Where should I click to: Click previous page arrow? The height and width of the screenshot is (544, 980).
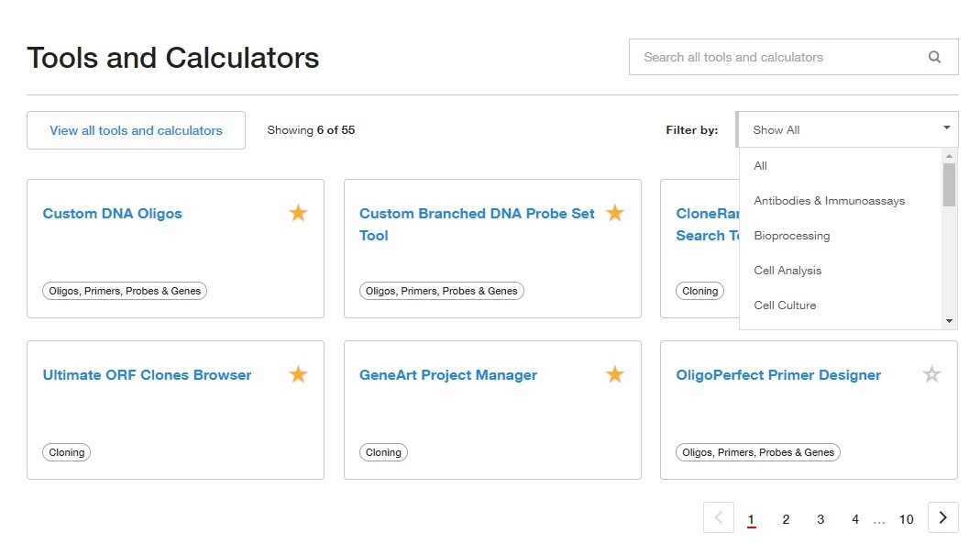pyautogui.click(x=719, y=517)
